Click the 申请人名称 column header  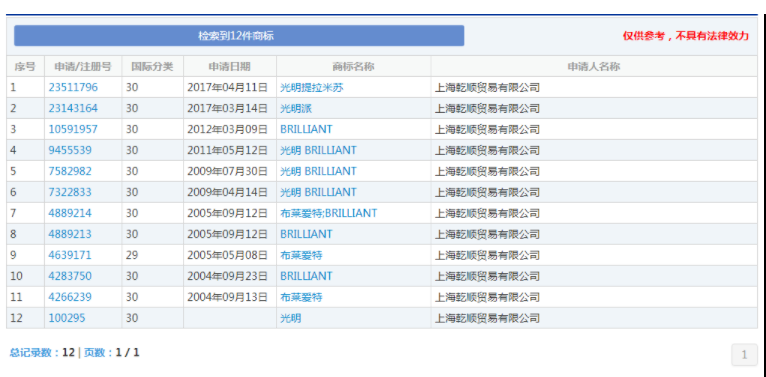pyautogui.click(x=594, y=66)
